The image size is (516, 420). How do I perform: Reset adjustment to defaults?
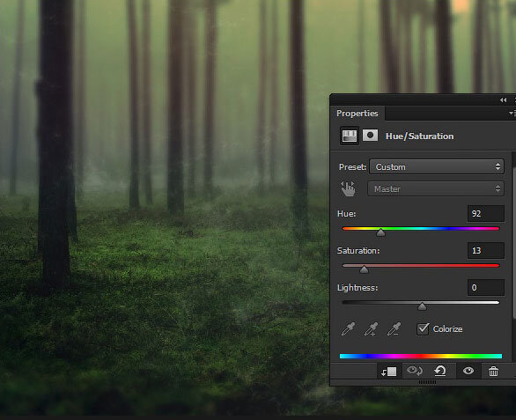click(440, 371)
